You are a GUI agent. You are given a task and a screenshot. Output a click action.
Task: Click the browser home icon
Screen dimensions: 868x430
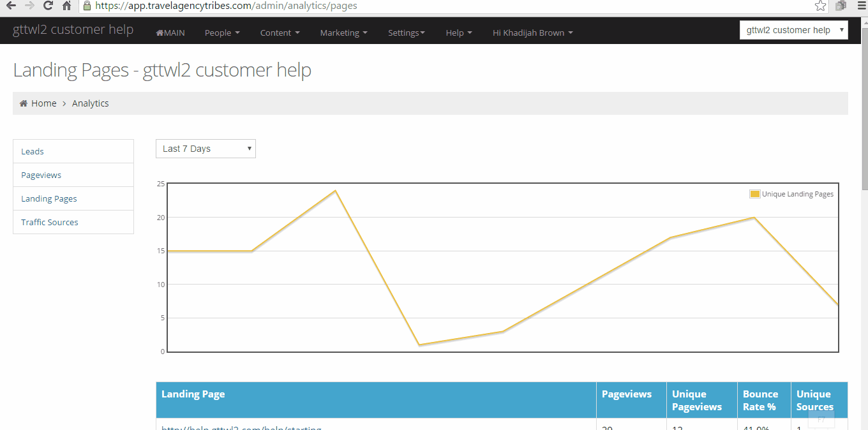coord(66,6)
